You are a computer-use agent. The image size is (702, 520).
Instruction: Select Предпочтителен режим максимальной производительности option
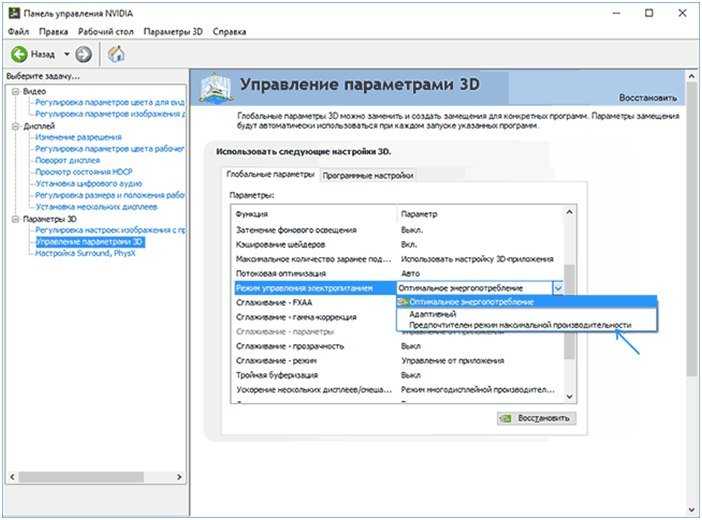(520, 325)
